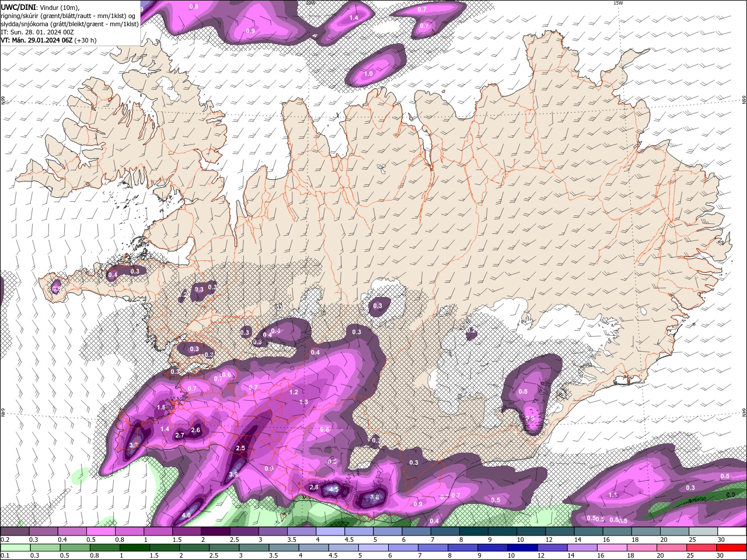Select the 'rigning/skúrir (grænt/blátt/rautt' legend line

(69, 16)
